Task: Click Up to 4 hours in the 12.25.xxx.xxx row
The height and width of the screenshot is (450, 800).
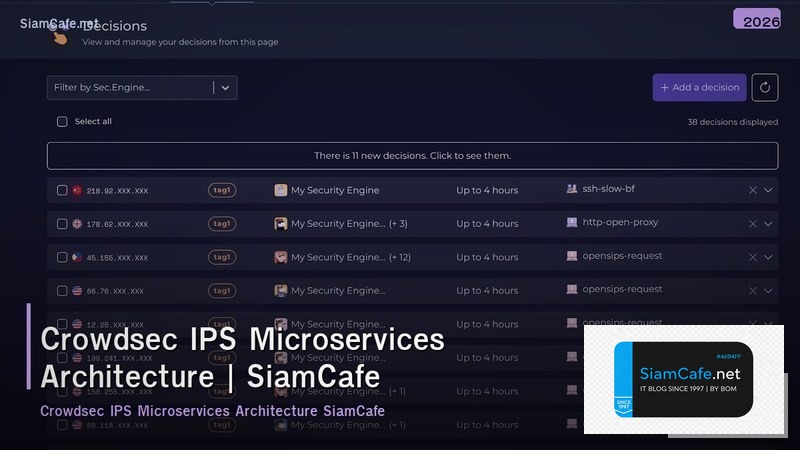Action: point(487,324)
